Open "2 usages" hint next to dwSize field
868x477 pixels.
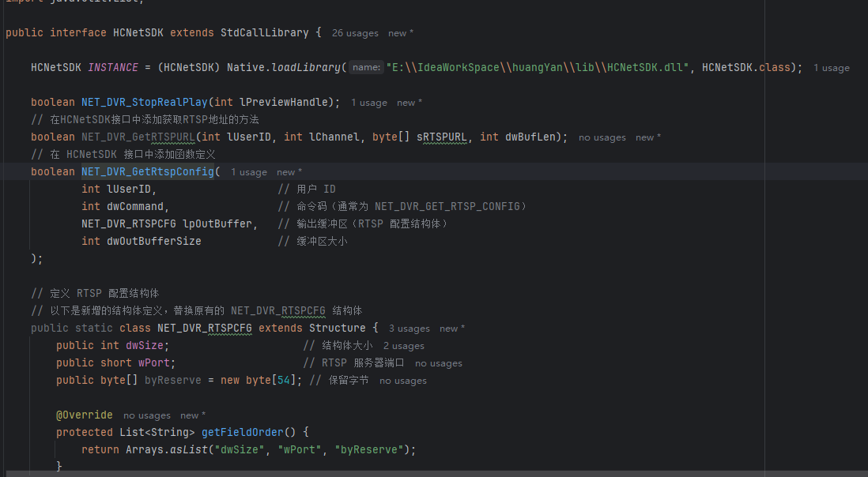404,346
